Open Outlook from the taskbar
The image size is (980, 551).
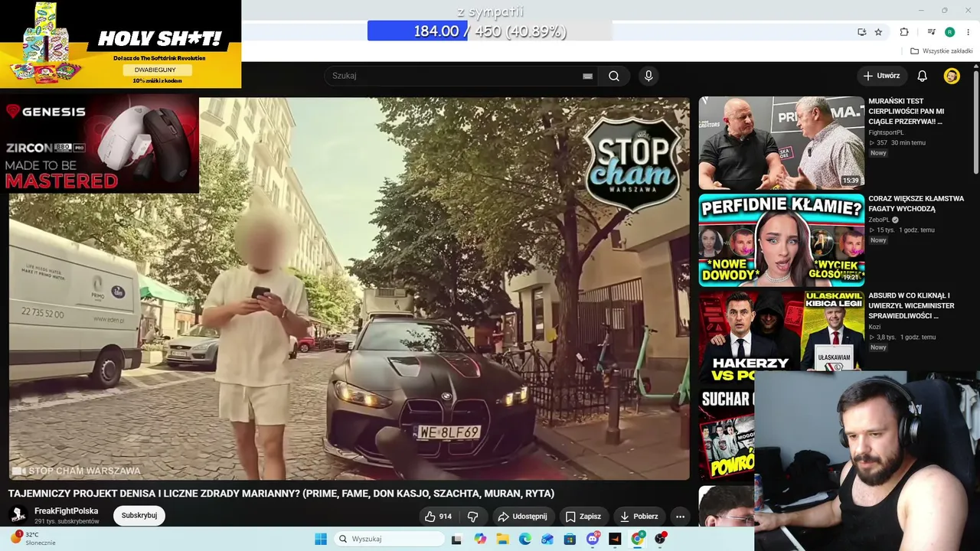[547, 539]
